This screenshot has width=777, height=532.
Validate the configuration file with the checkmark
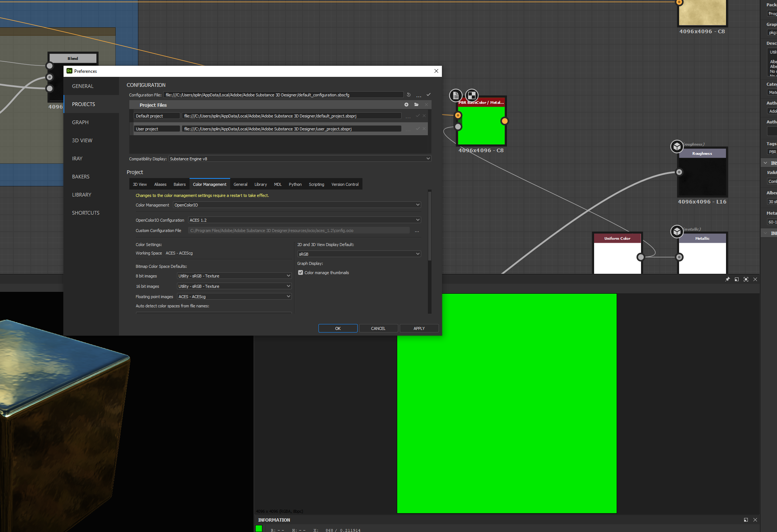429,95
